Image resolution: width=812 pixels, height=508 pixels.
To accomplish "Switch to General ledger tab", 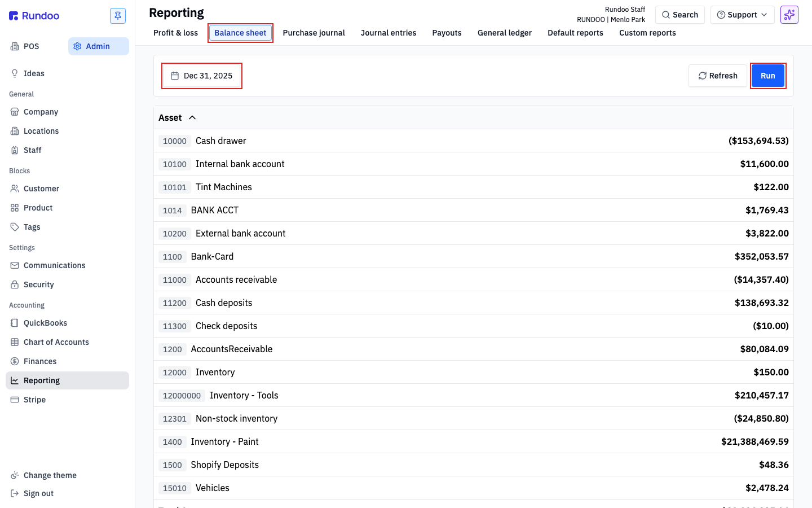I will click(505, 33).
